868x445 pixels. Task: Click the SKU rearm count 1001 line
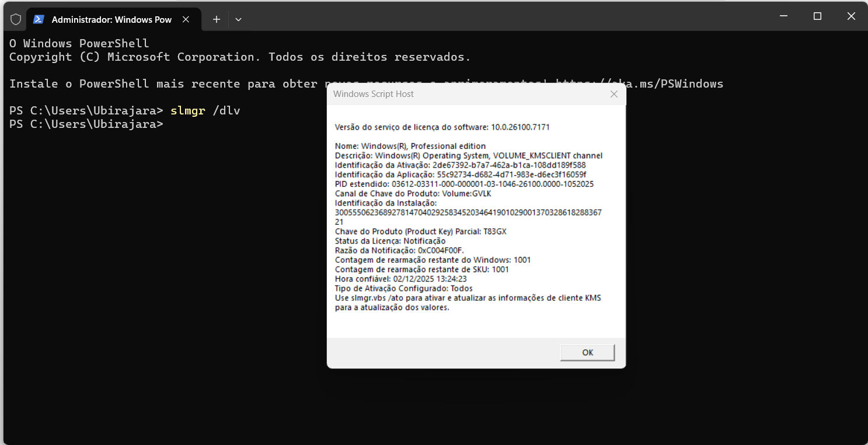(422, 269)
